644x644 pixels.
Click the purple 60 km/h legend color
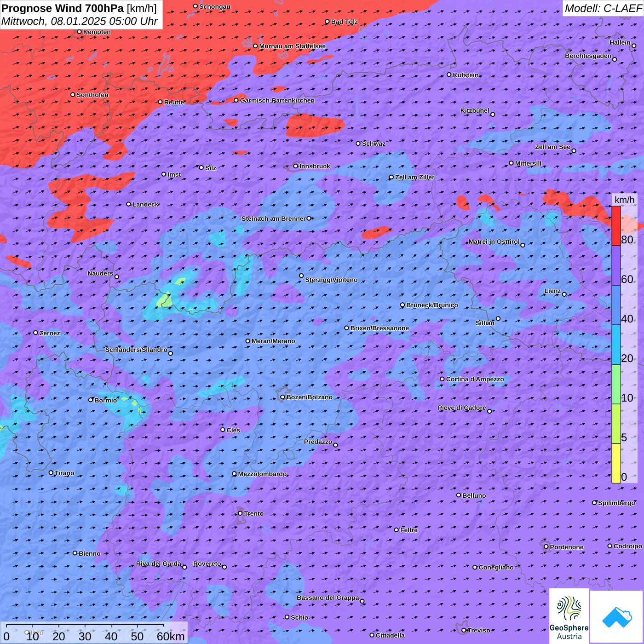[x=616, y=265]
